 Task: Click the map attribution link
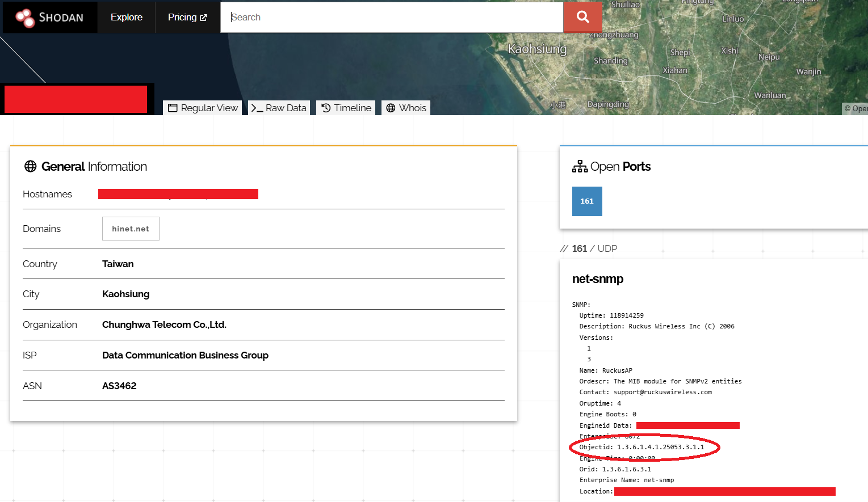point(856,108)
